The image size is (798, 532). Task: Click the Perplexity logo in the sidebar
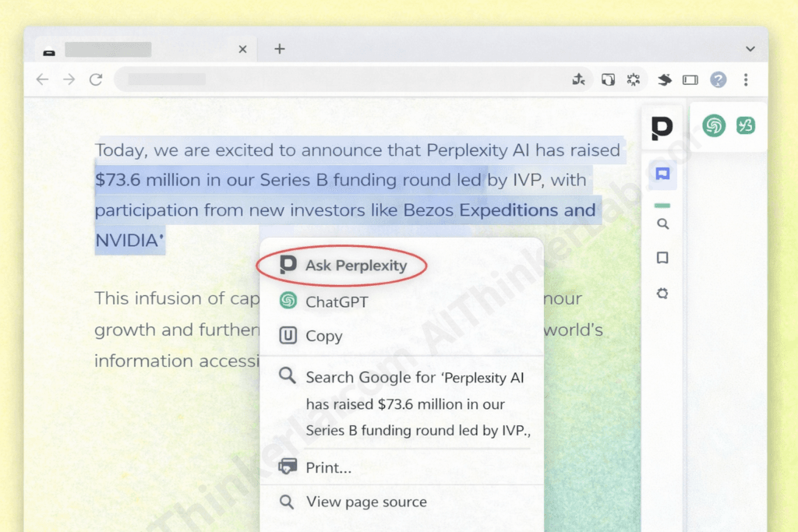click(x=662, y=129)
